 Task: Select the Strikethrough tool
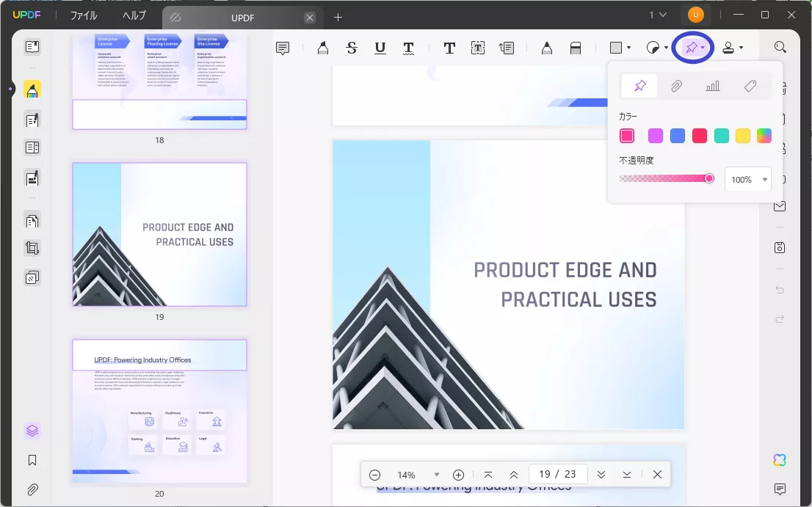click(352, 48)
